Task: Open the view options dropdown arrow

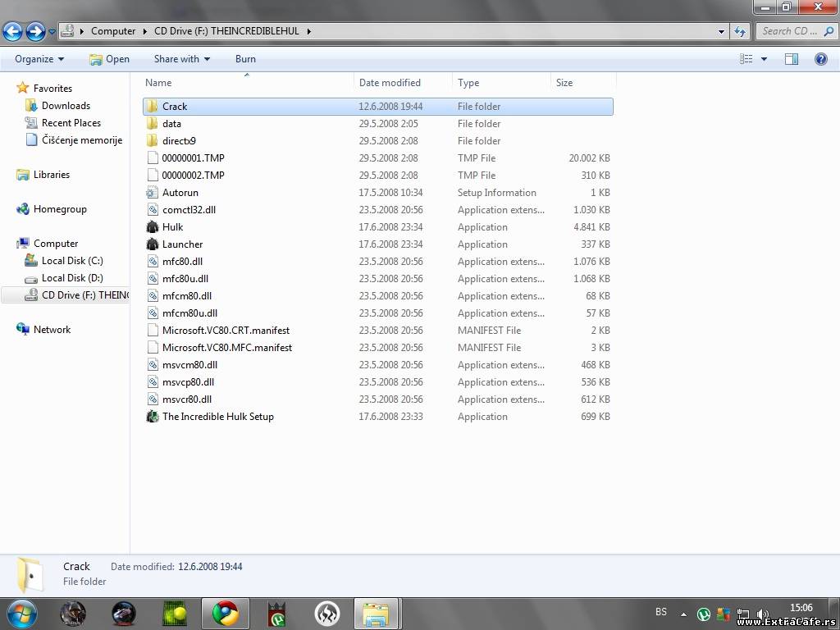Action: [x=764, y=59]
